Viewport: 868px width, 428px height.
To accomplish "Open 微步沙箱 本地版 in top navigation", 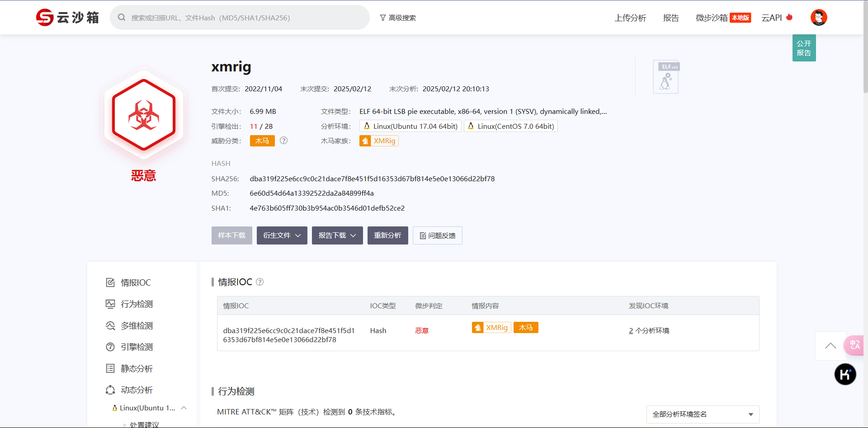I will (723, 18).
